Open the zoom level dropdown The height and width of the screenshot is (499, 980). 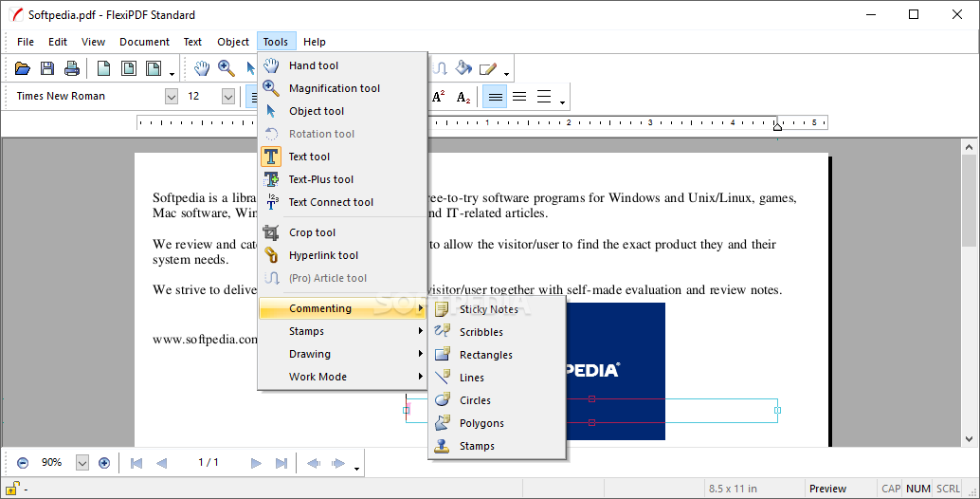tap(82, 463)
